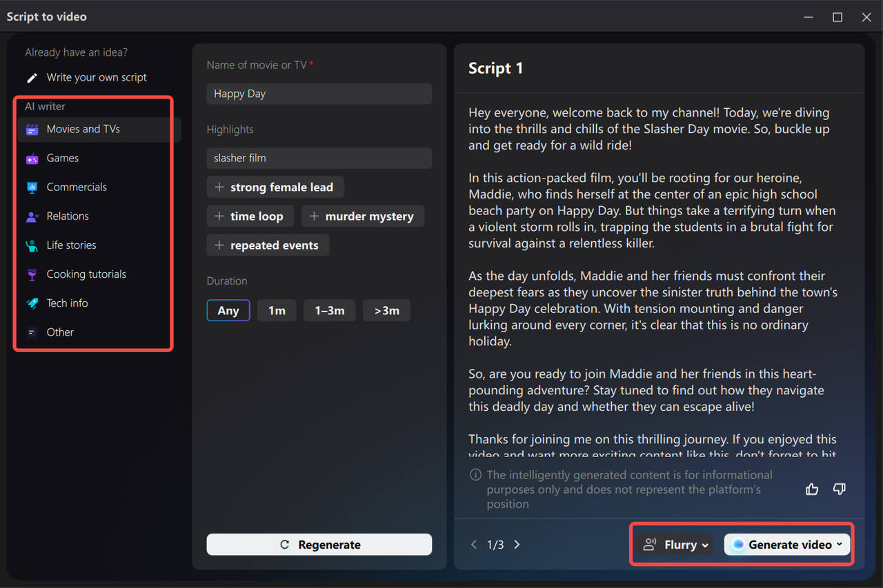883x588 pixels.
Task: Click the Happy Day movie name field
Action: [x=319, y=94]
